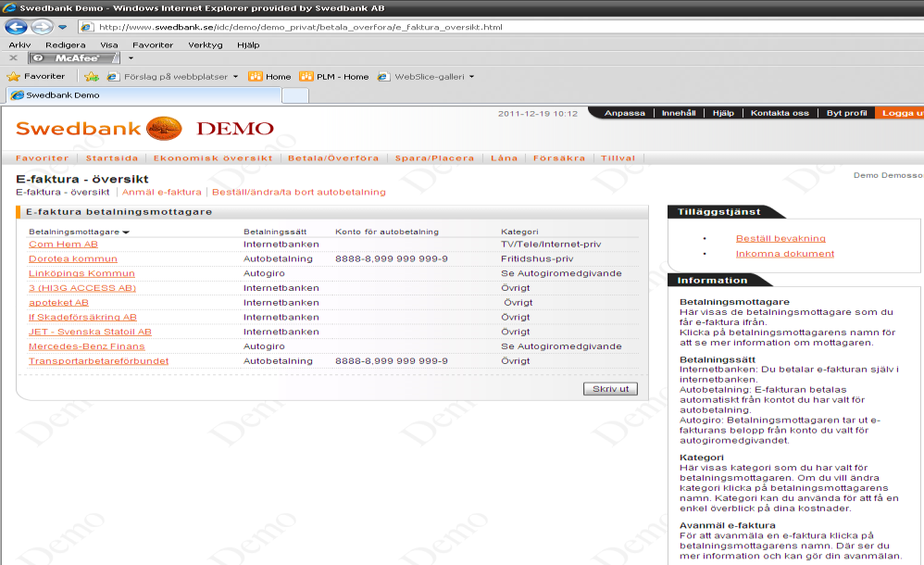Click E-faktura - översikt sub-navigation text
The image size is (924, 565).
tap(62, 193)
